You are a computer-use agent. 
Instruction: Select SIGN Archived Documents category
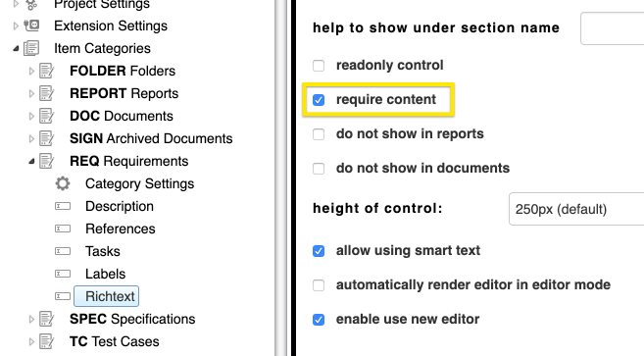pos(151,138)
